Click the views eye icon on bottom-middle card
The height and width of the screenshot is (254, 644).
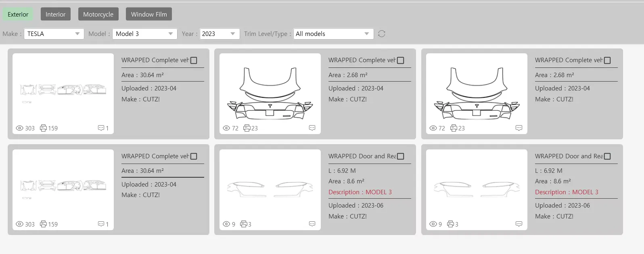pyautogui.click(x=226, y=225)
